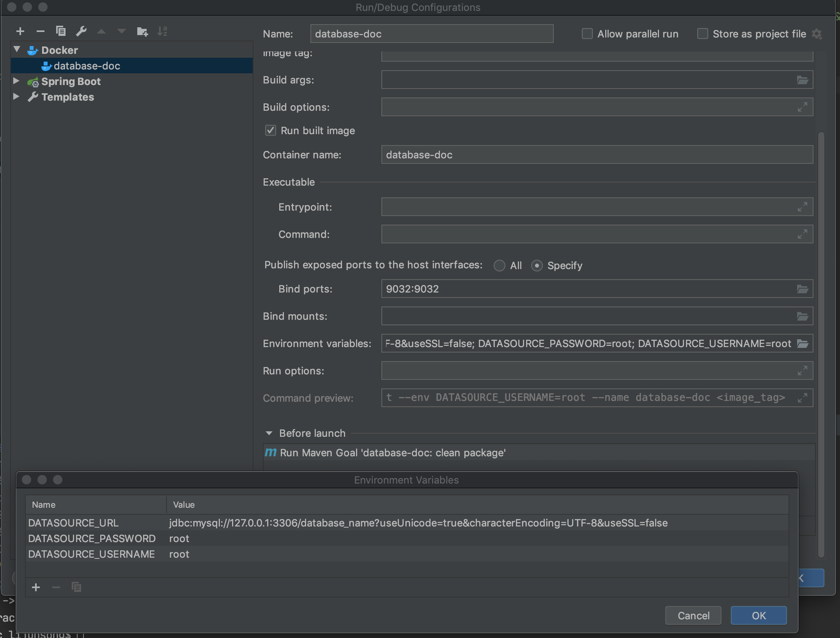Select the database-doc configuration item
Image resolution: width=840 pixels, height=638 pixels.
[x=87, y=65]
